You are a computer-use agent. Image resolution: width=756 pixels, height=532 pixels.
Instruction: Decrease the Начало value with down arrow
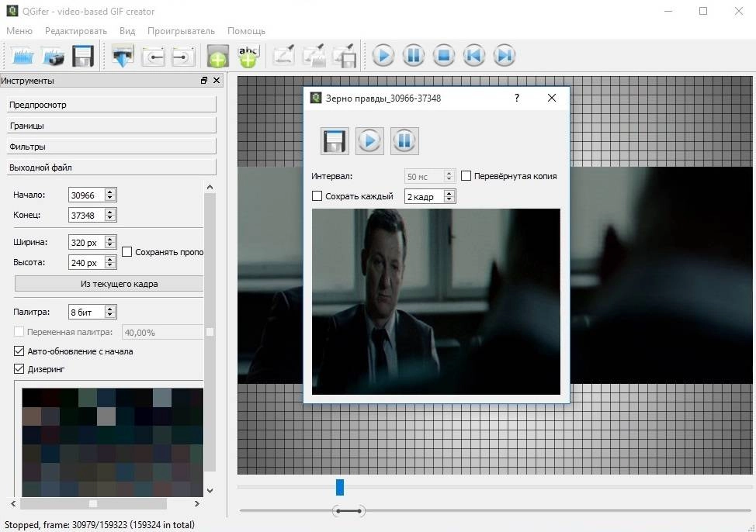110,198
